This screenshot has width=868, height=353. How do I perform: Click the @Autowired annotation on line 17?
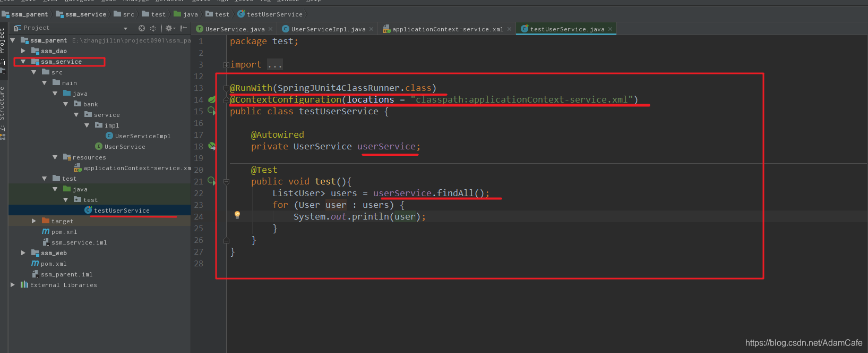pyautogui.click(x=278, y=135)
